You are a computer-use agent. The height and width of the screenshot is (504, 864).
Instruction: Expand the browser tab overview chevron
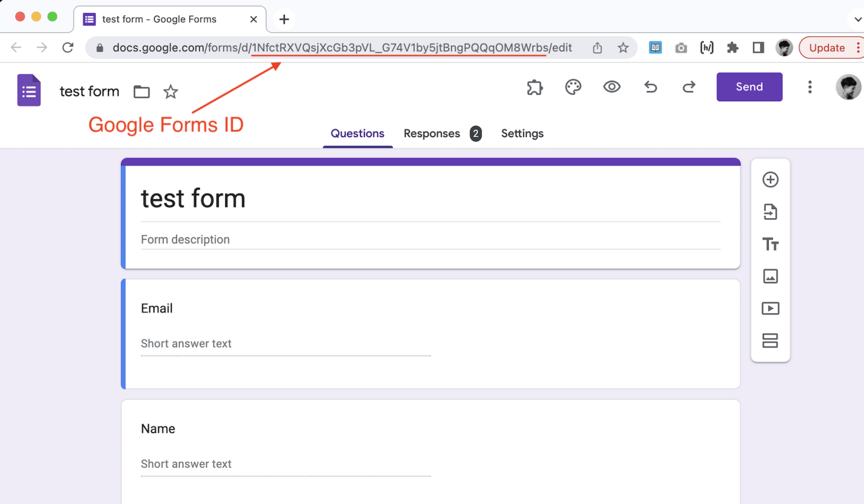857,19
